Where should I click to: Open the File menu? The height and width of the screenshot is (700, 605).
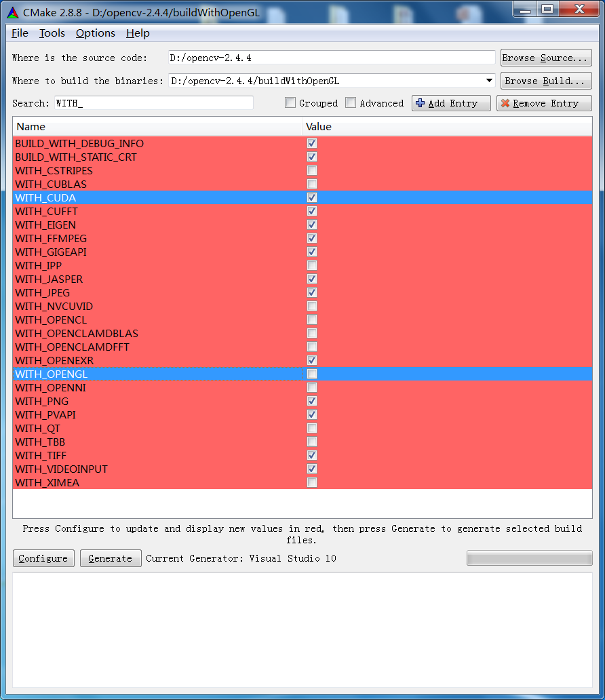[x=20, y=33]
